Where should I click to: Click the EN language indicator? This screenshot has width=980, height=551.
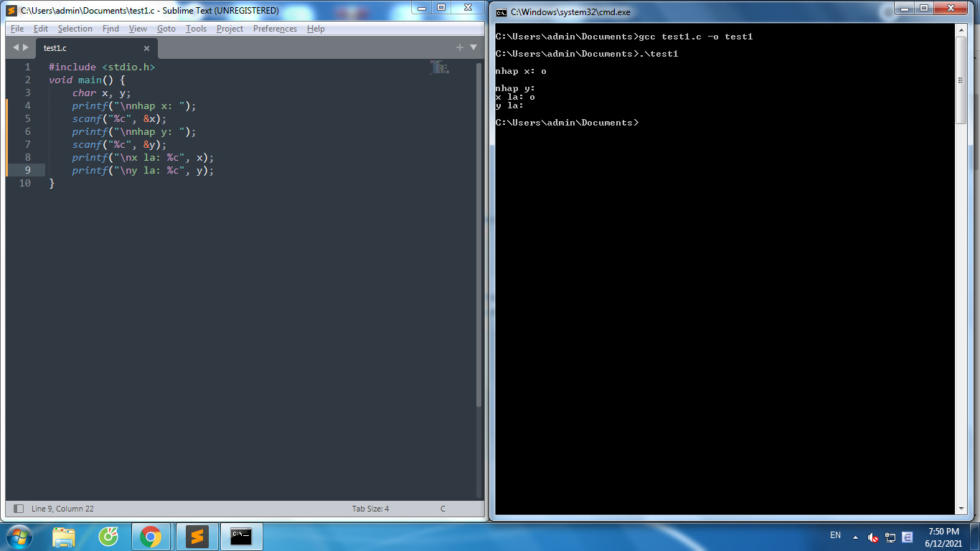click(835, 535)
